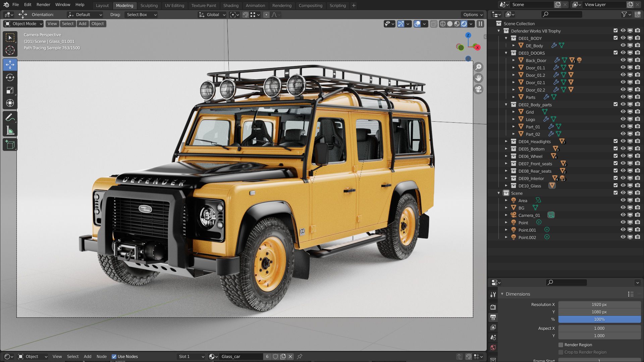The image size is (644, 362).
Task: Click the resolution percentage 100% slider
Action: (x=599, y=319)
